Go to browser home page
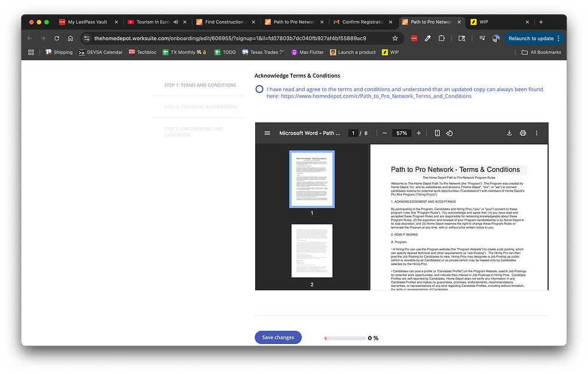 click(70, 38)
